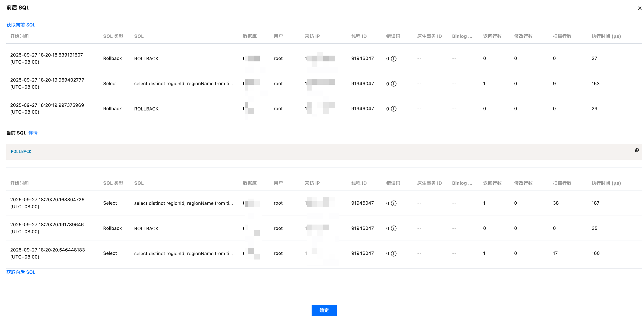The height and width of the screenshot is (318, 644).
Task: Click 获取向前 SQL link
Action: click(21, 25)
